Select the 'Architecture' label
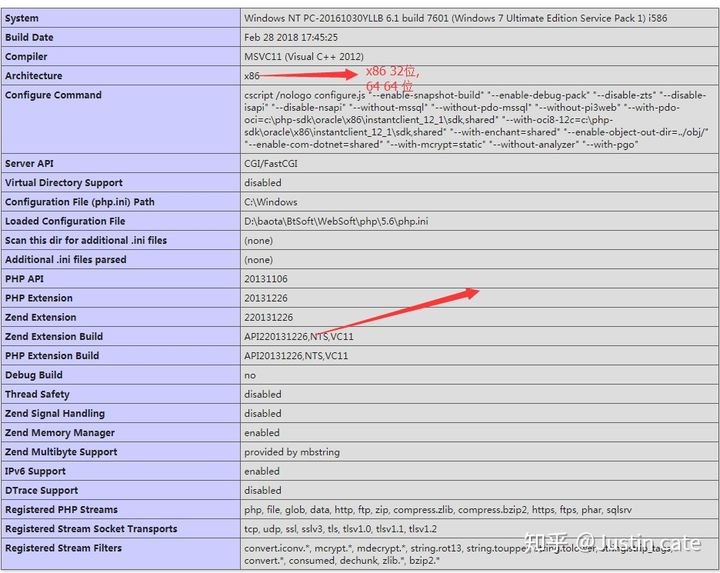 point(34,76)
